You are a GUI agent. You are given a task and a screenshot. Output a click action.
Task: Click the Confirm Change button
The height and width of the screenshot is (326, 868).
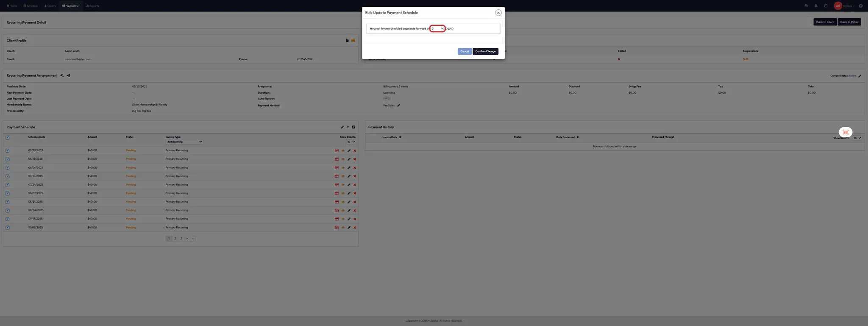[x=485, y=51]
